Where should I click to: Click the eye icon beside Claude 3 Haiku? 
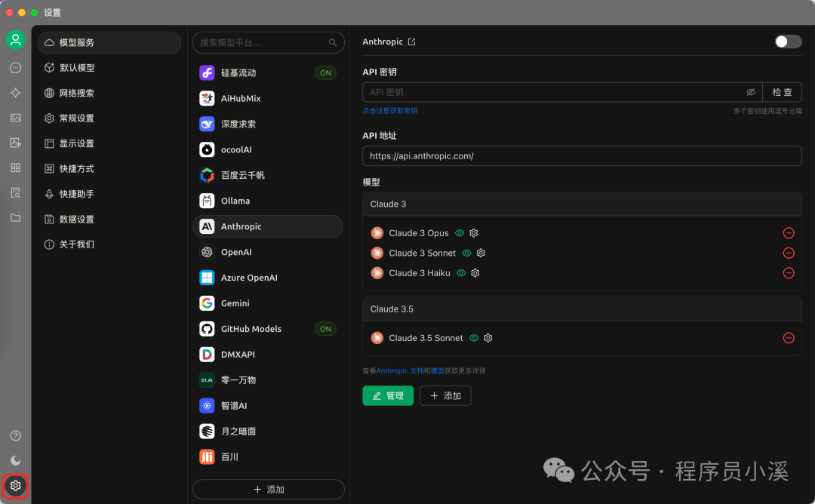[x=461, y=273]
